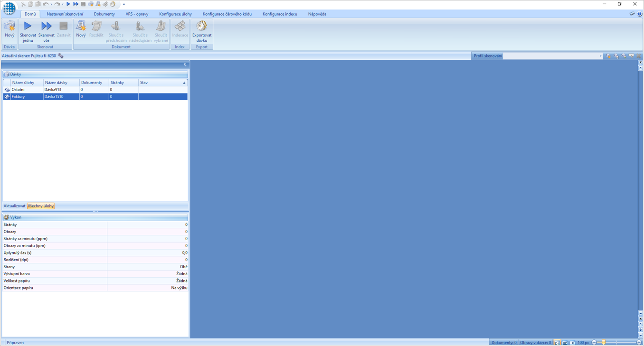Click the paste clipboard icon in quick toolbar
The image size is (644, 346).
tap(38, 4)
